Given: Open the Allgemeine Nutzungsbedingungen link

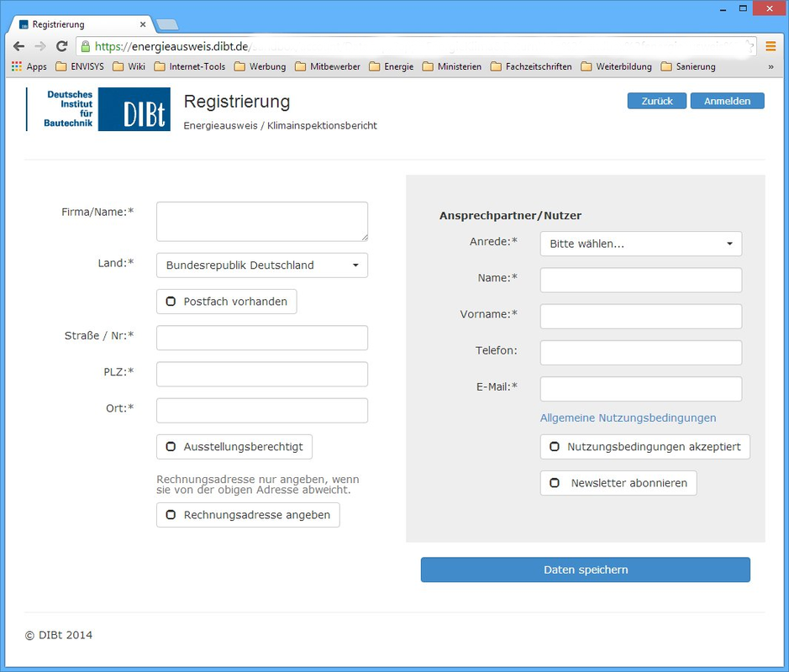Looking at the screenshot, I should pos(628,417).
